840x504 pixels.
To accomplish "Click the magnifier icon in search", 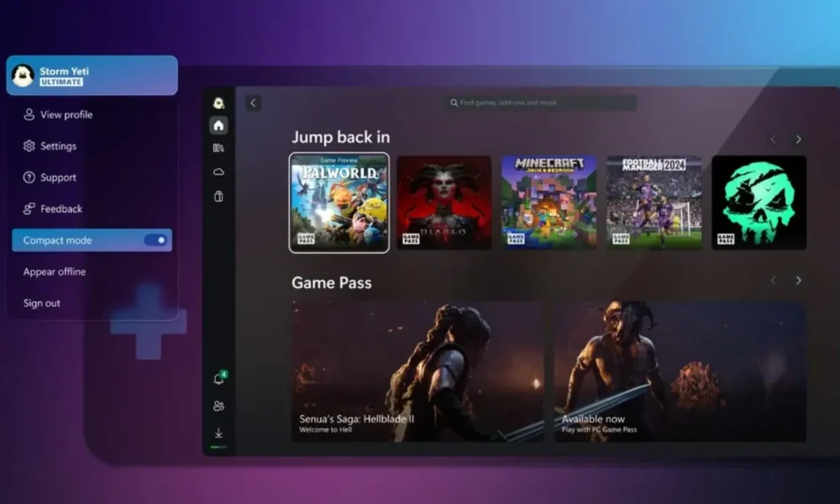I will pos(454,102).
